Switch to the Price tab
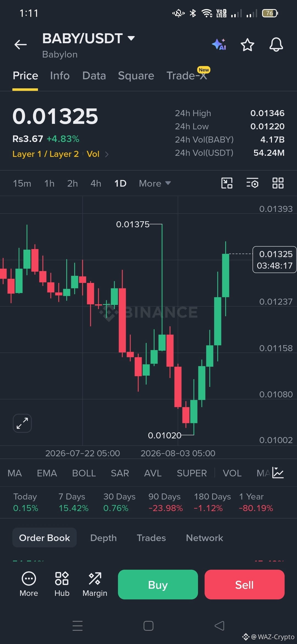The image size is (297, 644). click(x=25, y=76)
